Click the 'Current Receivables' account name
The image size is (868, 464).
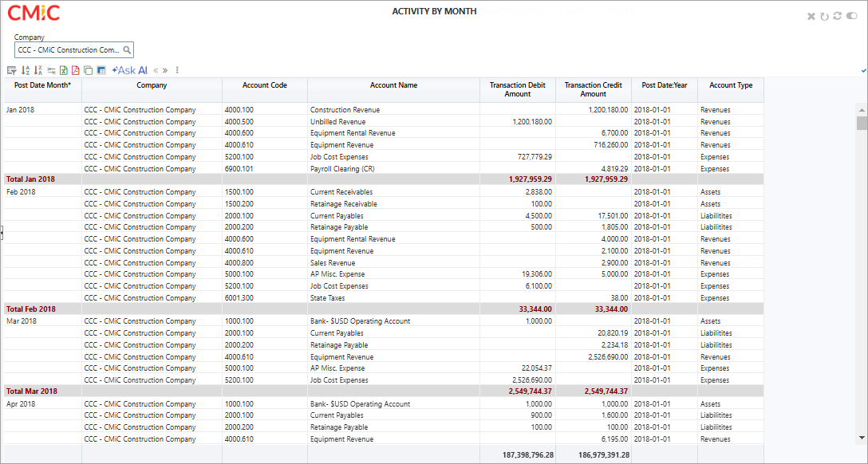click(341, 192)
